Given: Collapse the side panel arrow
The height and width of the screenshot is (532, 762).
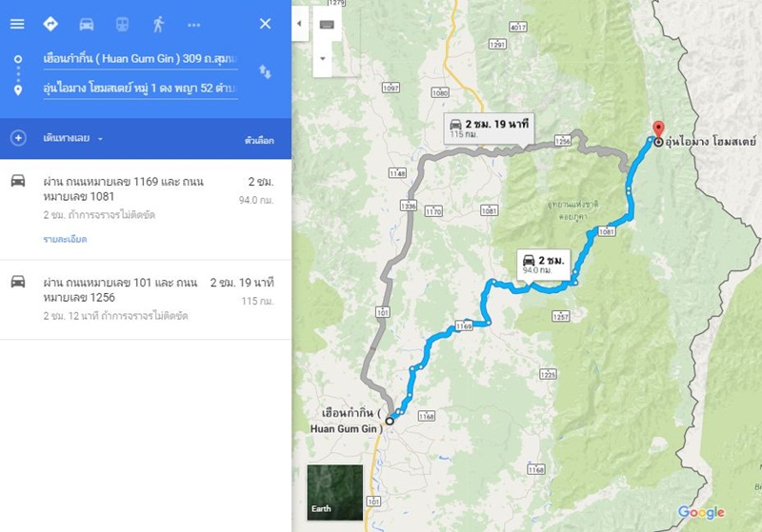Looking at the screenshot, I should (299, 23).
